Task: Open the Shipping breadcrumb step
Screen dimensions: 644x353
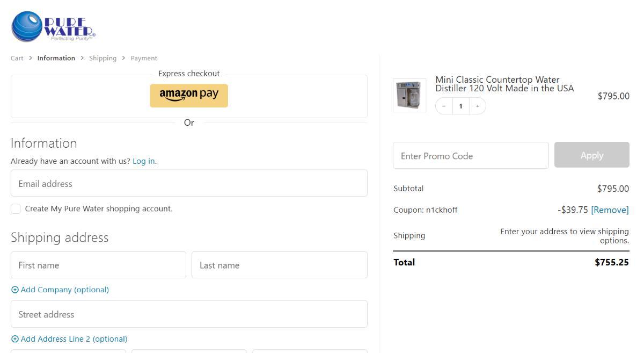Action: 103,58
